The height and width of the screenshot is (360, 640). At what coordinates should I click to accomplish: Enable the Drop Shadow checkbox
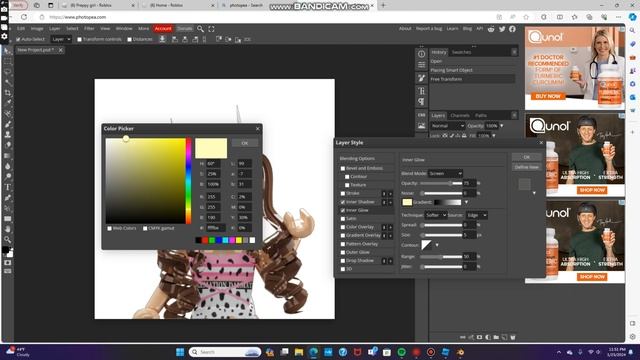tap(343, 260)
